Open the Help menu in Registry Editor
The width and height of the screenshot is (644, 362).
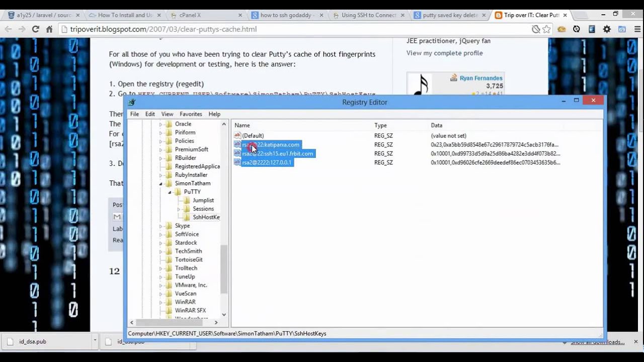tap(214, 114)
